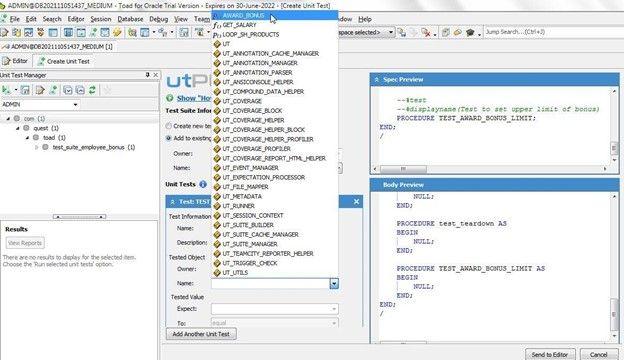Click the workspace icon with the red X

[x=426, y=32]
